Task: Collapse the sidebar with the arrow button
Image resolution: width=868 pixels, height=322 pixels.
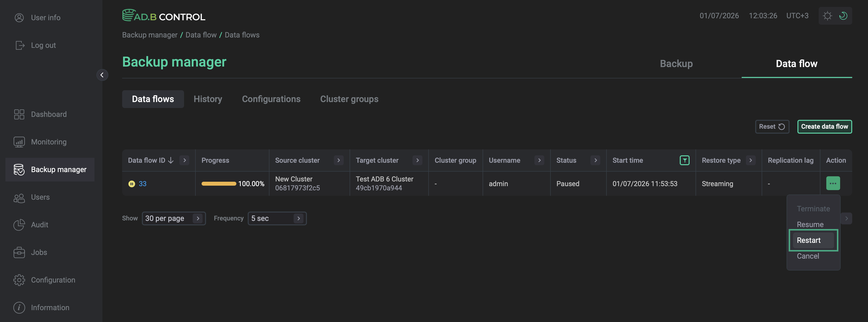Action: tap(102, 75)
